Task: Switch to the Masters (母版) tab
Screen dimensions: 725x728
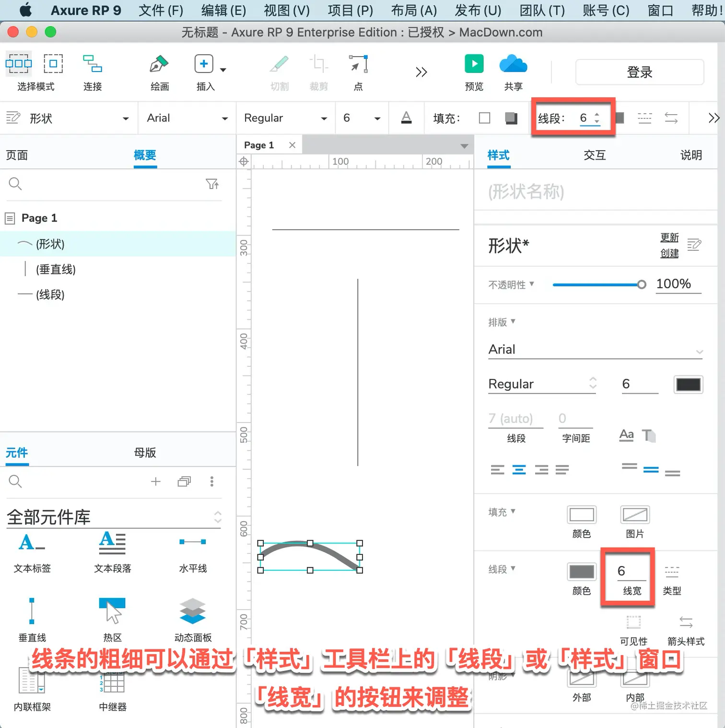Action: (145, 452)
